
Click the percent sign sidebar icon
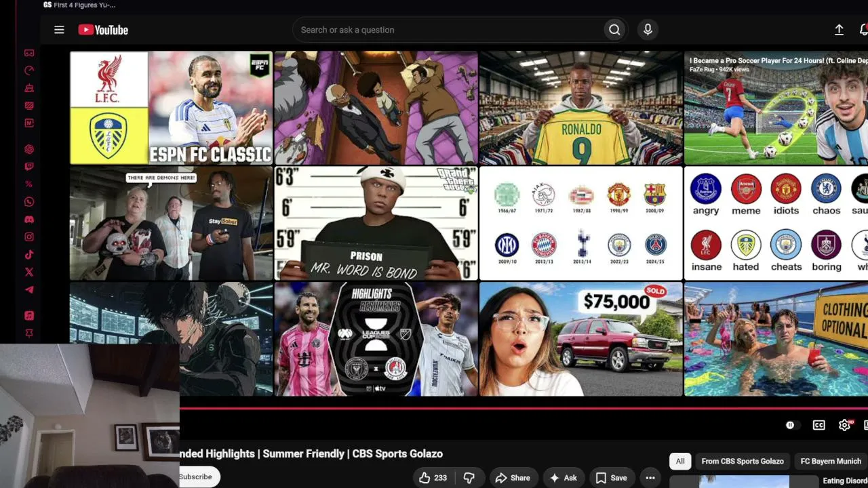point(29,184)
